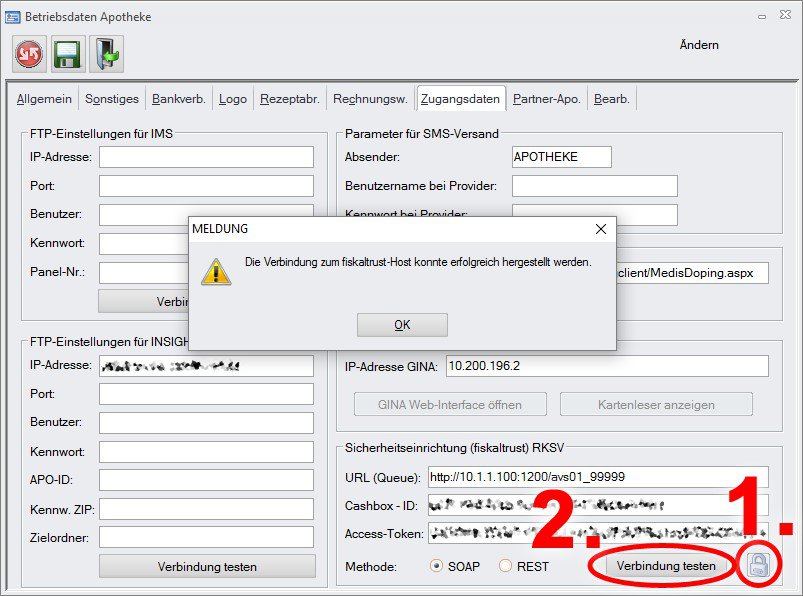Click the Absender field containing APOTHEKE
The width and height of the screenshot is (803, 596).
(561, 157)
